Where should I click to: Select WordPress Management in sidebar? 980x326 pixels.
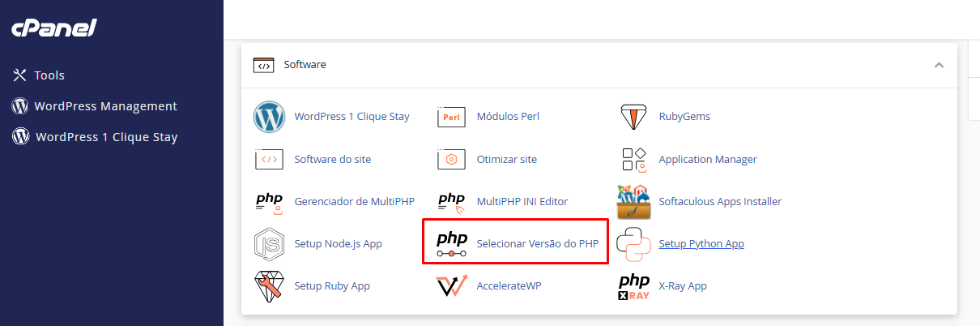105,106
